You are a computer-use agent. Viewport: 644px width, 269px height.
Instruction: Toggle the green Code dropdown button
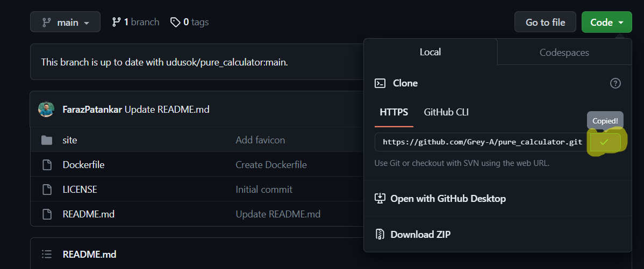[x=606, y=22]
